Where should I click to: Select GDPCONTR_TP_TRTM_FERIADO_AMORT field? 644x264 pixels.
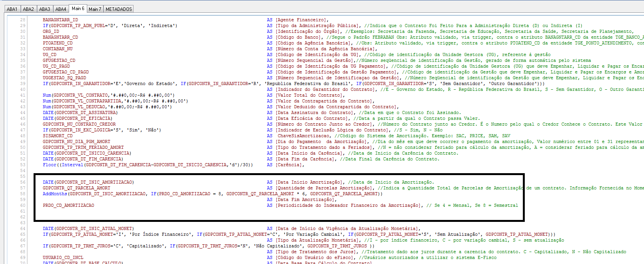(x=83, y=147)
